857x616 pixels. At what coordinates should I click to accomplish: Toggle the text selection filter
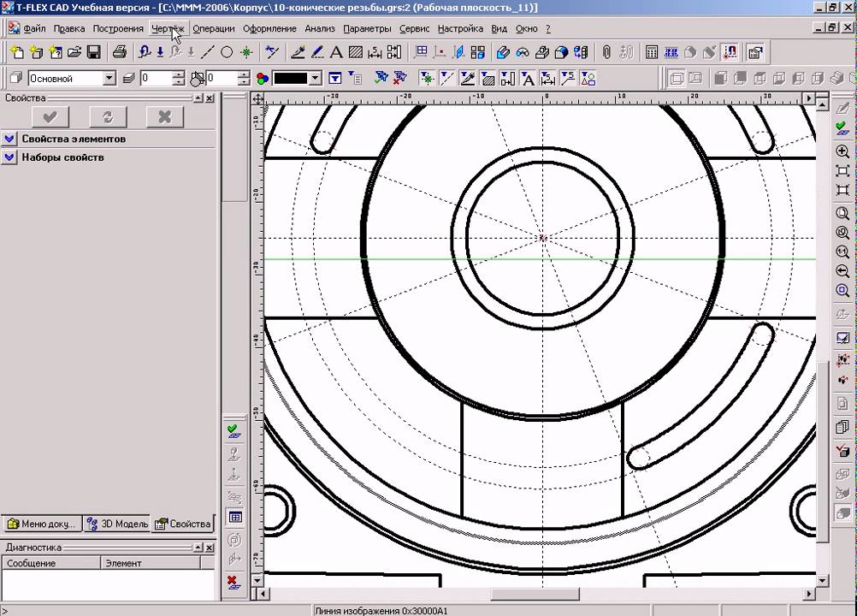coord(528,79)
